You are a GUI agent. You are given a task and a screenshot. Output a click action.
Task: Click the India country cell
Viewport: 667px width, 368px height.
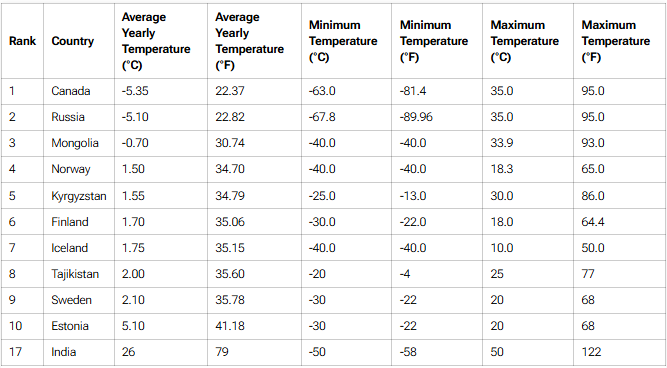(64, 352)
